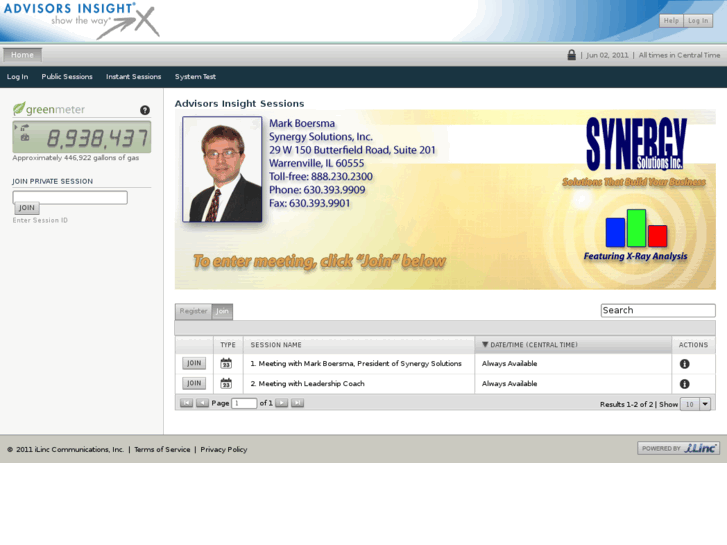Go to next page pagination arrow
The width and height of the screenshot is (727, 545).
281,403
